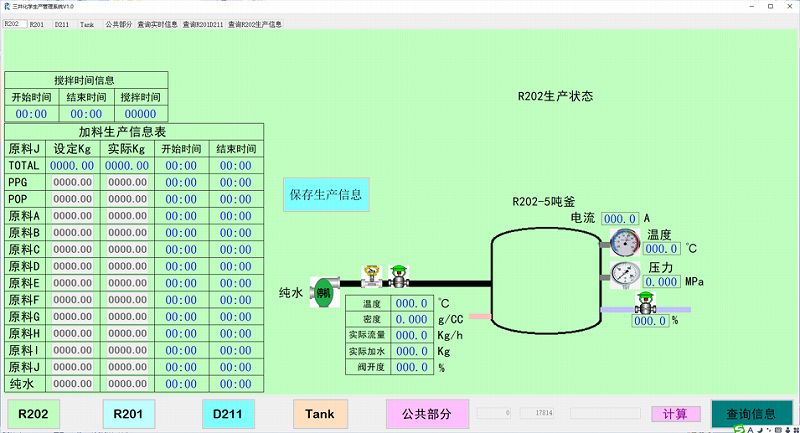This screenshot has width=800, height=433.
Task: Click the 实际流量 Kg/h value
Action: coord(412,335)
